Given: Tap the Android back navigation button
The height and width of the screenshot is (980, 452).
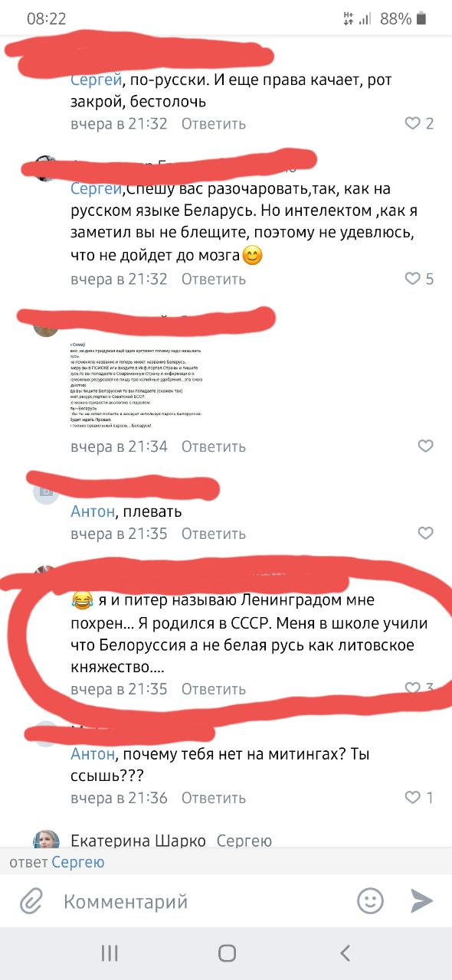Looking at the screenshot, I should [x=345, y=952].
